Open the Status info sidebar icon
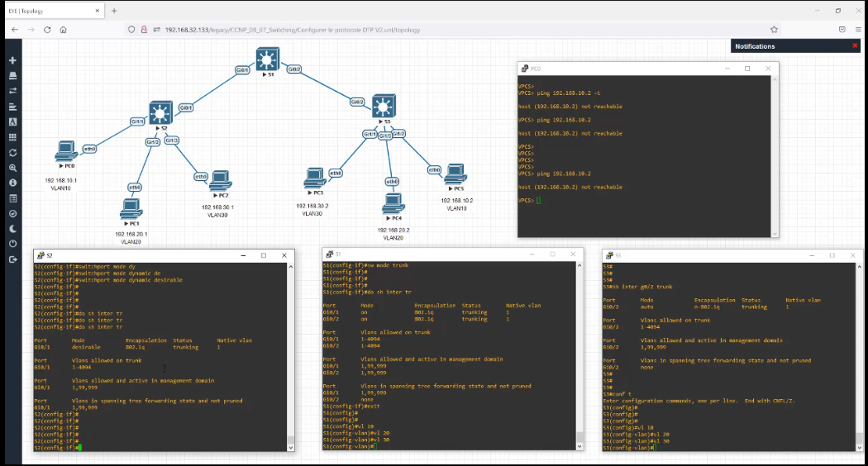This screenshot has height=466, width=868. [12, 183]
